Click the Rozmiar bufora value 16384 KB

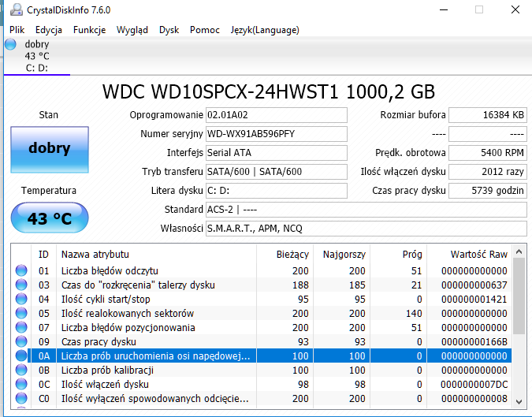(488, 115)
